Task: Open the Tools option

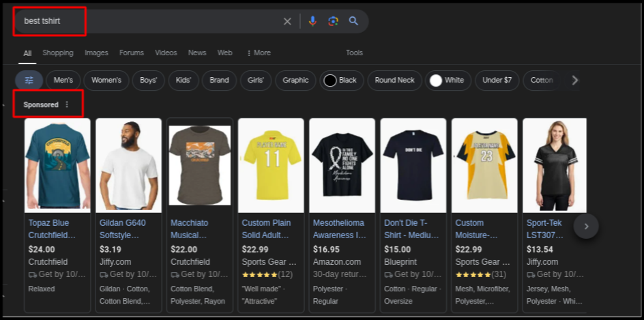Action: pyautogui.click(x=354, y=53)
